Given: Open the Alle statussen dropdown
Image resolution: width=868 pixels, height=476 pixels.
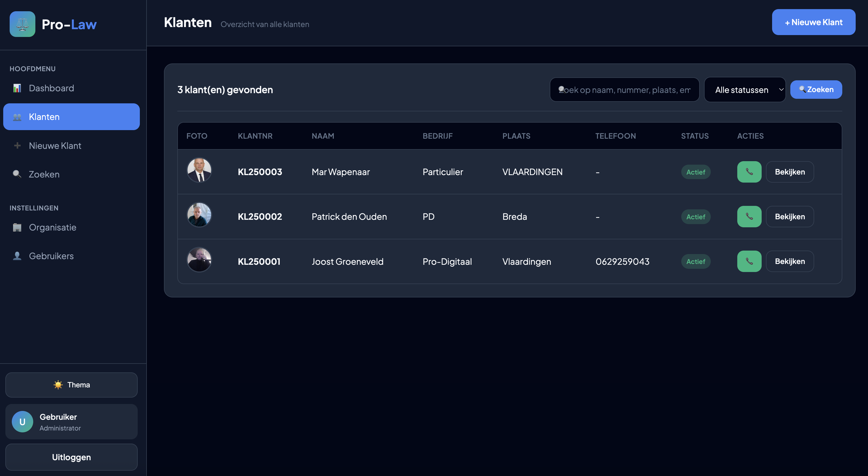Looking at the screenshot, I should pyautogui.click(x=745, y=89).
